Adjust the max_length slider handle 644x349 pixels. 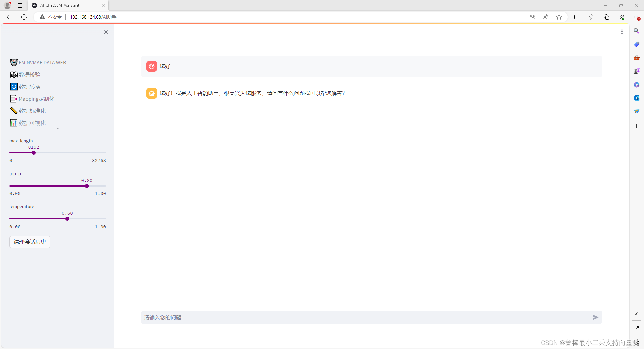[x=34, y=153]
